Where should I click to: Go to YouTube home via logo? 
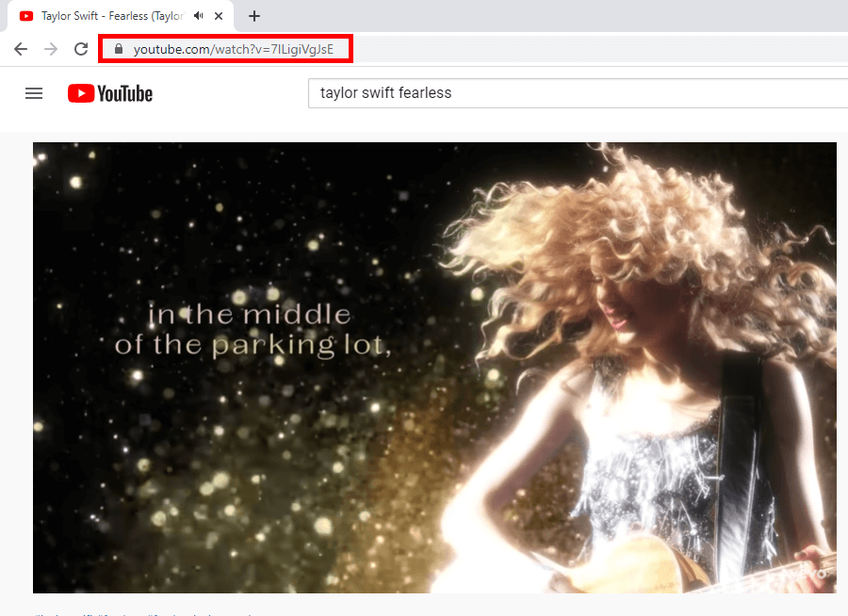pos(110,93)
